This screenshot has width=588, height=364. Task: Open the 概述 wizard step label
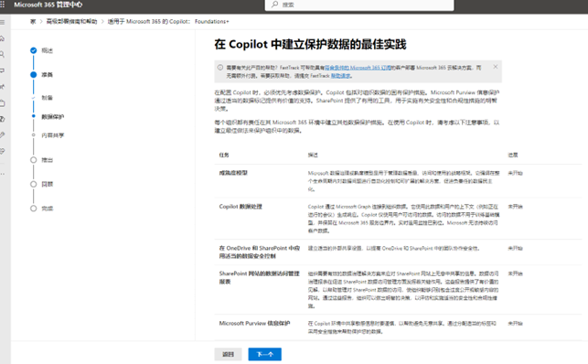click(48, 50)
